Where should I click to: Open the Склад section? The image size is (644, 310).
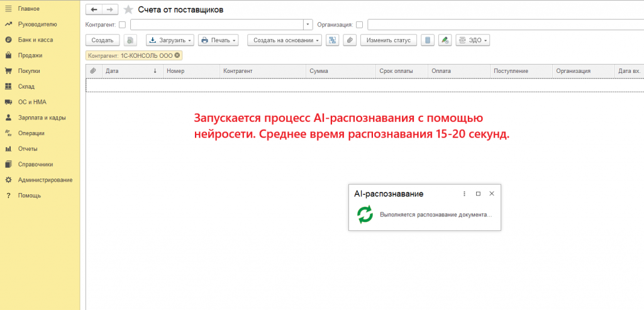click(x=26, y=87)
